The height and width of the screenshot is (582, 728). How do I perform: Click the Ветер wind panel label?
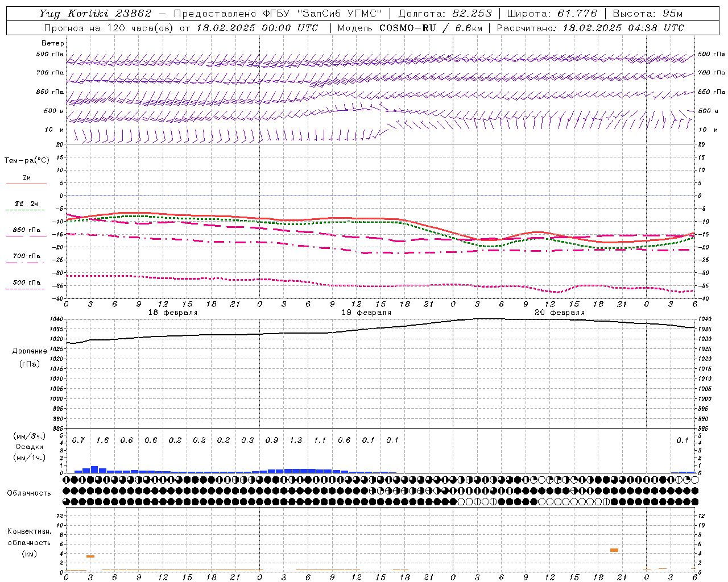coord(53,43)
